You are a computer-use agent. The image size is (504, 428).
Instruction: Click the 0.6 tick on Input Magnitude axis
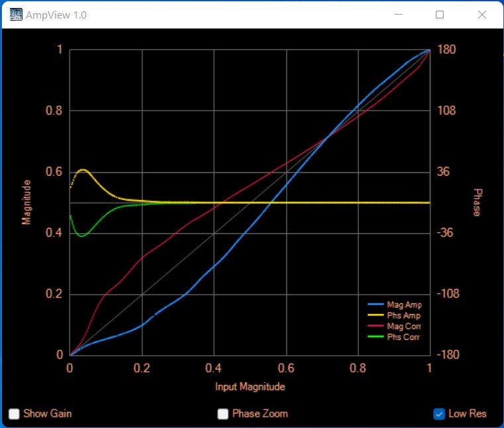click(285, 368)
